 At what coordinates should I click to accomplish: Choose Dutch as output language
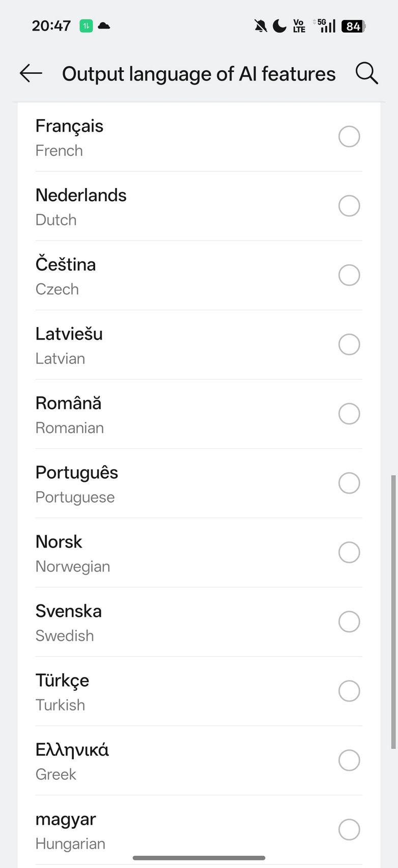tap(349, 206)
